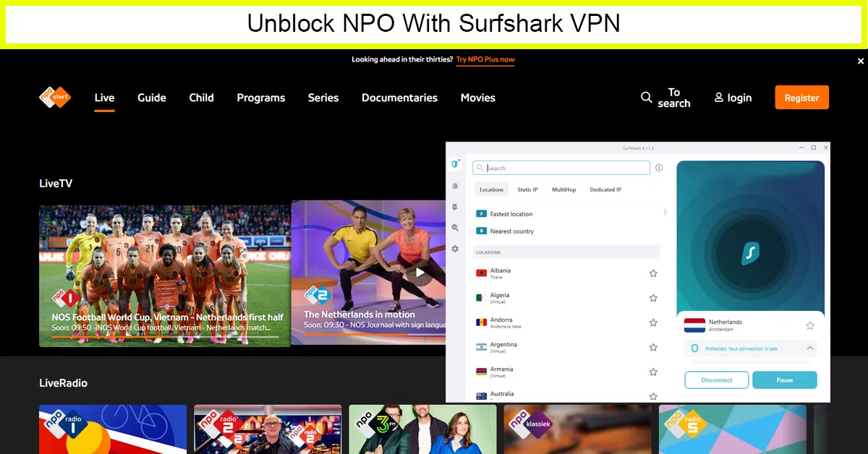This screenshot has width=868, height=454.
Task: Click the Surfshark logo in the connection panel
Action: (x=751, y=252)
